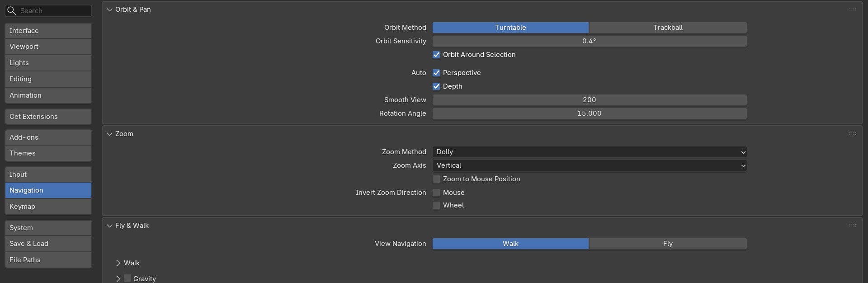Image resolution: width=868 pixels, height=283 pixels.
Task: Select Fly view navigation
Action: click(x=668, y=244)
